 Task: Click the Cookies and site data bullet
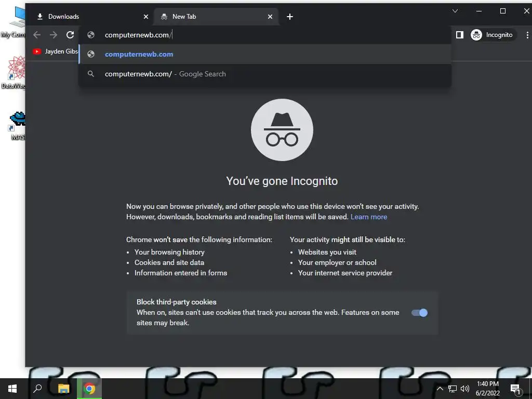coord(169,262)
